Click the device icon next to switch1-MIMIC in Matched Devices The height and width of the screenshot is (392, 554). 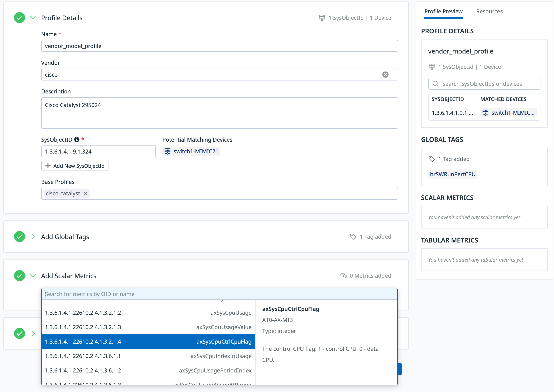tap(485, 113)
